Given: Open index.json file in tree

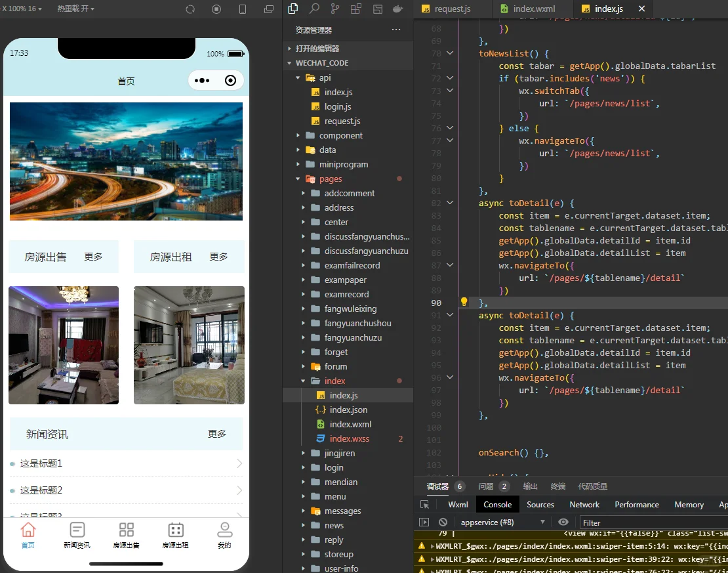Looking at the screenshot, I should pos(348,410).
